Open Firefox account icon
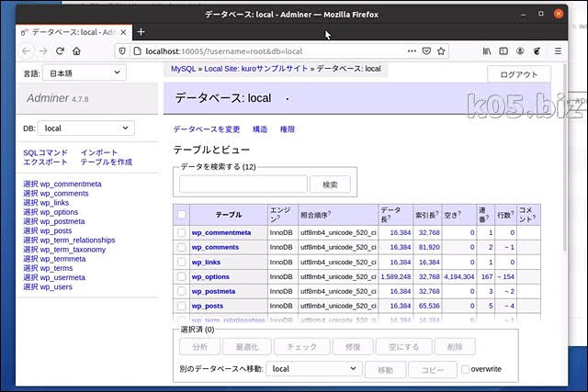The image size is (588, 392). [x=520, y=51]
